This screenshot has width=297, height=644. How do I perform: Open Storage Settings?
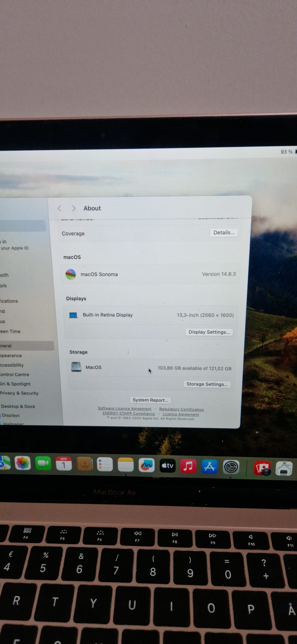coord(207,384)
